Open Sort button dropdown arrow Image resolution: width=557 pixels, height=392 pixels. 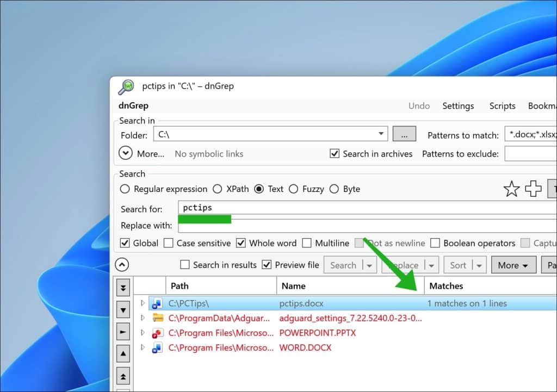pos(479,265)
